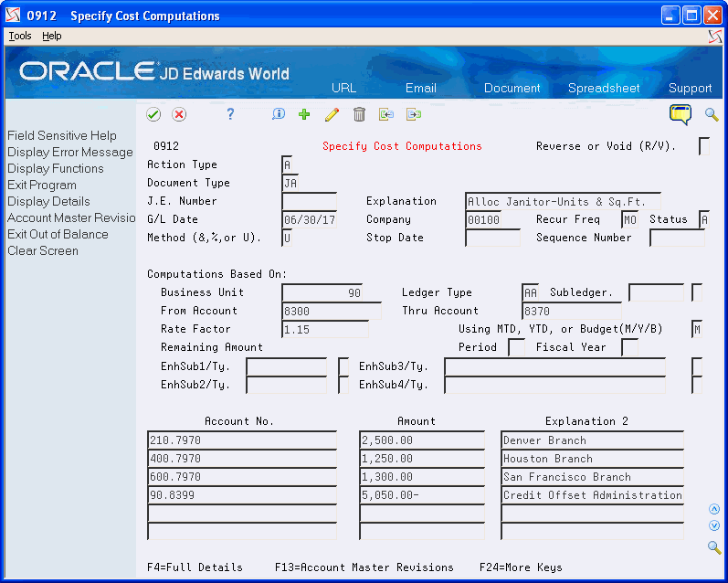The image size is (728, 583).
Task: Click the Thru Account field 8370
Action: [572, 311]
